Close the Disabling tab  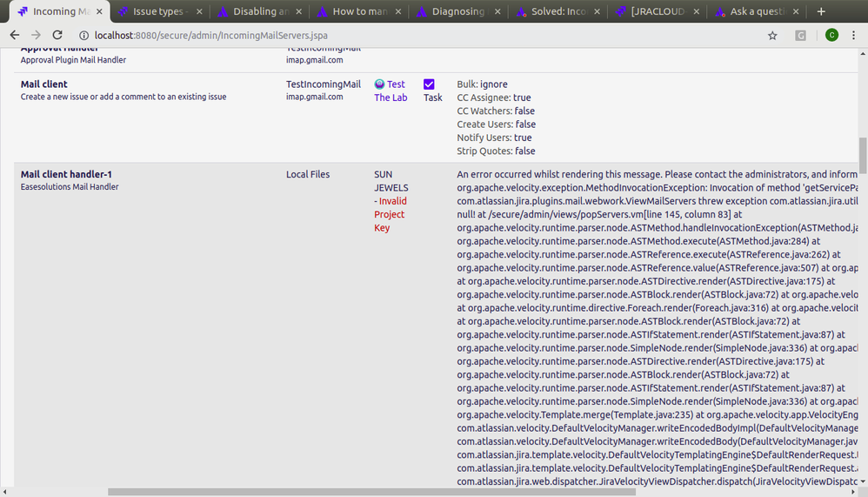299,11
